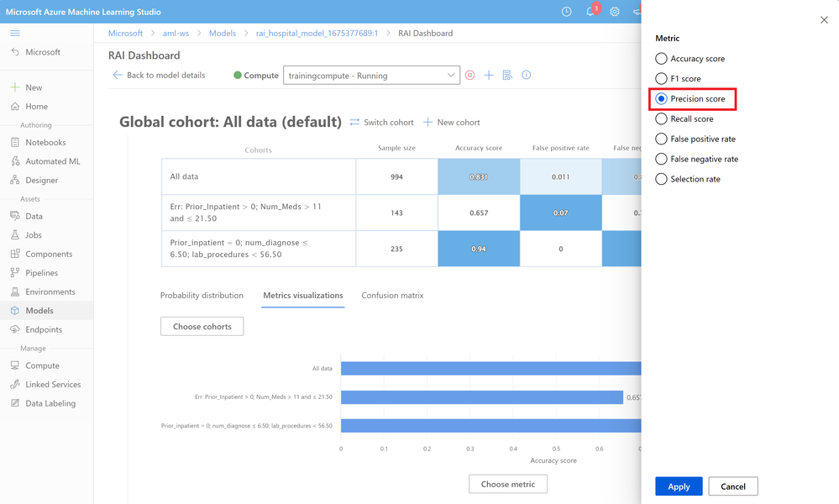
Task: Click the information icon beside compute
Action: (x=527, y=75)
